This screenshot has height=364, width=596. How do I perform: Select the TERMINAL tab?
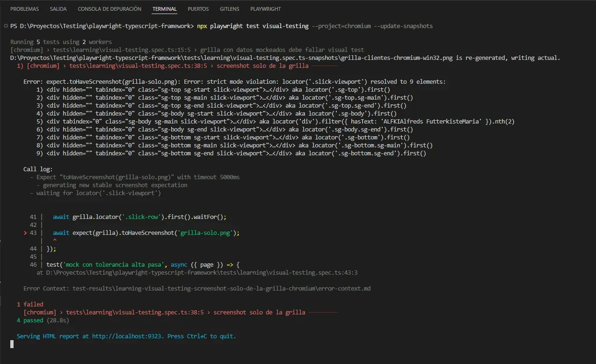pos(165,9)
